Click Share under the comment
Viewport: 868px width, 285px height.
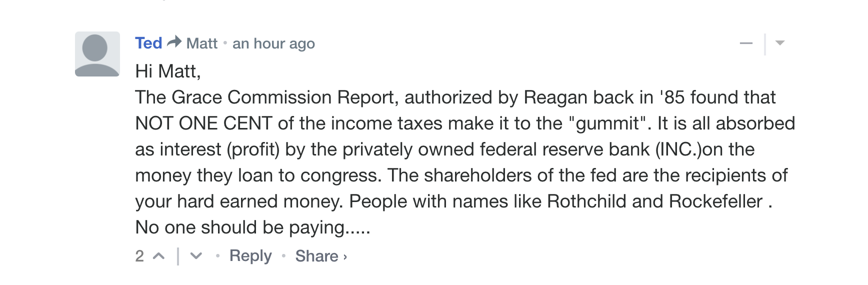pos(316,255)
